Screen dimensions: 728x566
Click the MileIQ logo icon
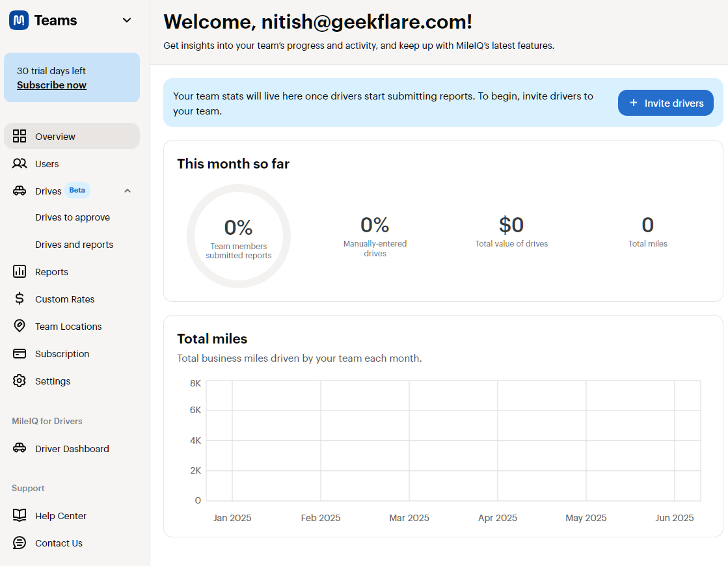pos(19,20)
